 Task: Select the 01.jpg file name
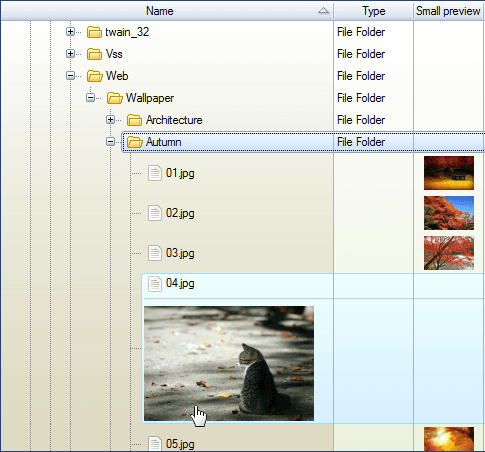(x=180, y=173)
